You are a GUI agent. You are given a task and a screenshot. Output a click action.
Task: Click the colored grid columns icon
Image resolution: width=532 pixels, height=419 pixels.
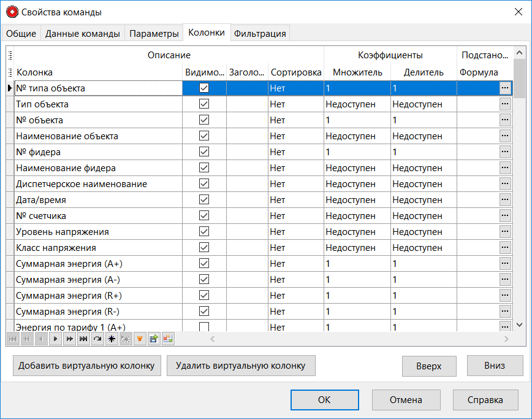[167, 338]
